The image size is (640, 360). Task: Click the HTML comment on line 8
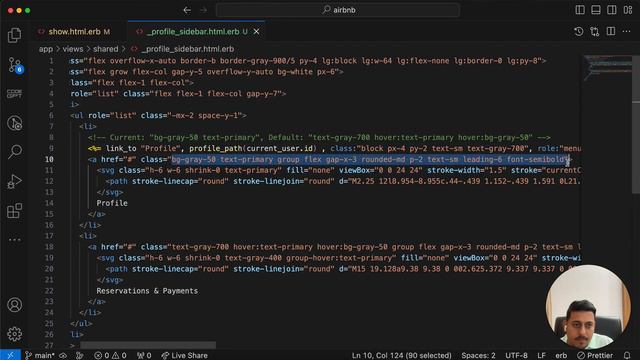click(x=319, y=138)
